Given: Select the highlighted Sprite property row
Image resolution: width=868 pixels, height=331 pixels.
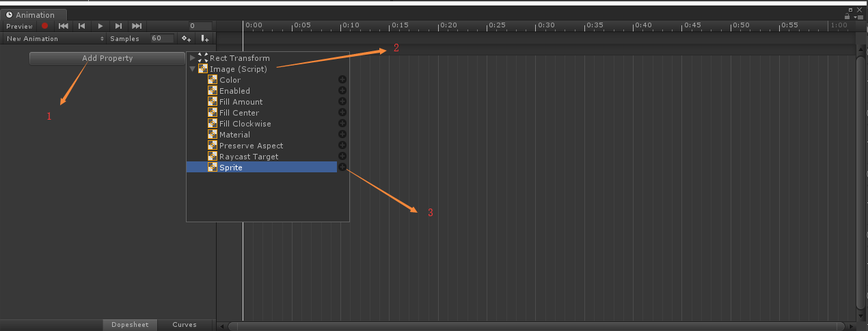Looking at the screenshot, I should (262, 168).
